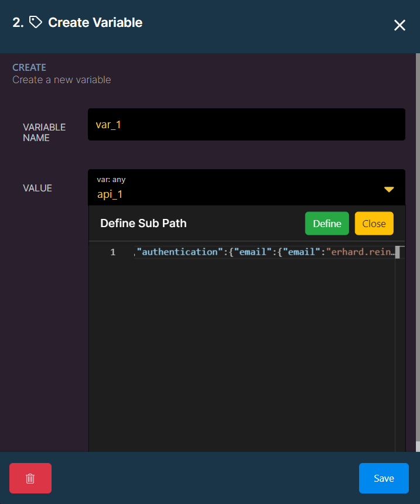Click the "Define Sub Path" heading
The width and height of the screenshot is (420, 504).
point(144,223)
